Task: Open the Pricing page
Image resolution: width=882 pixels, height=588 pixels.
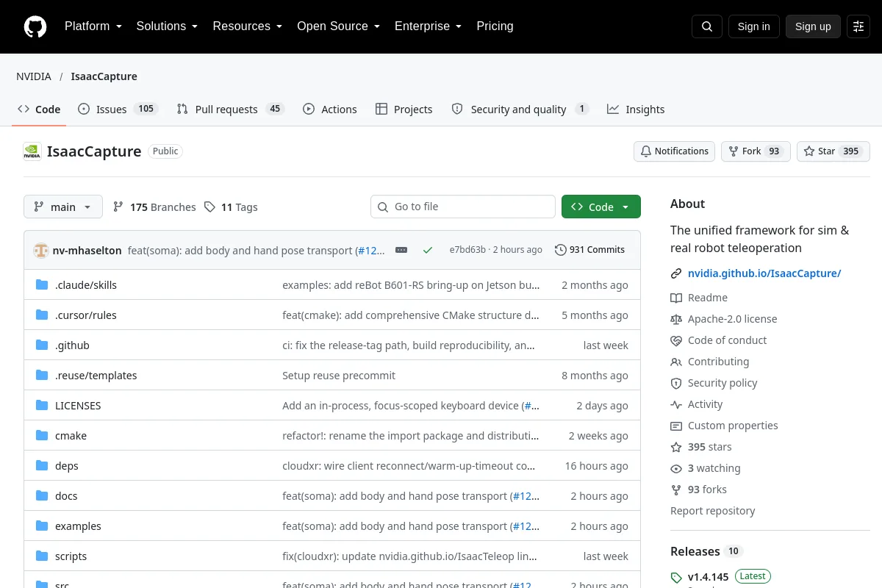Action: [495, 26]
